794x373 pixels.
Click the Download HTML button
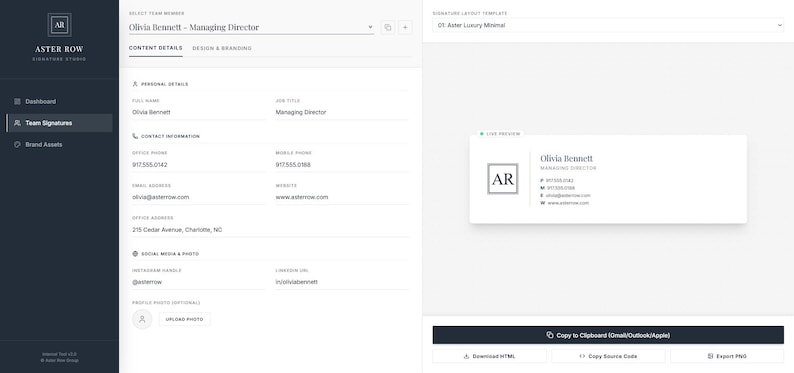pyautogui.click(x=489, y=356)
